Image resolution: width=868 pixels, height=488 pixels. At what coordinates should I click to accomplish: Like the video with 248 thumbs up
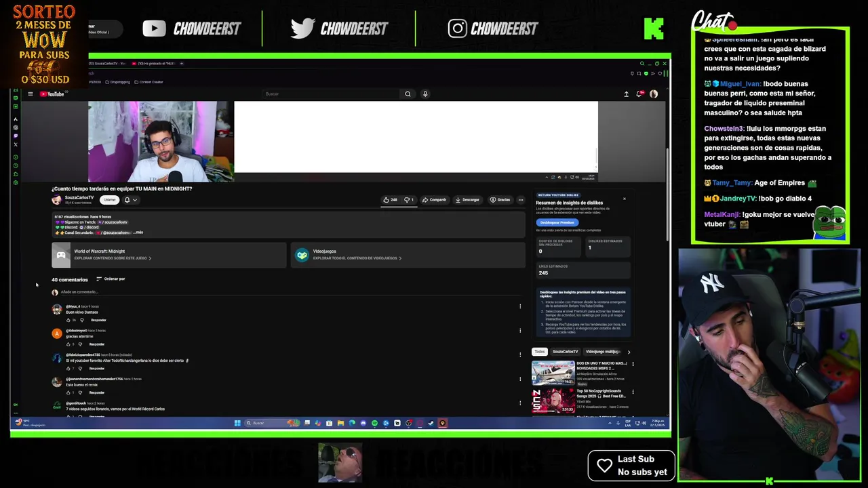(391, 200)
